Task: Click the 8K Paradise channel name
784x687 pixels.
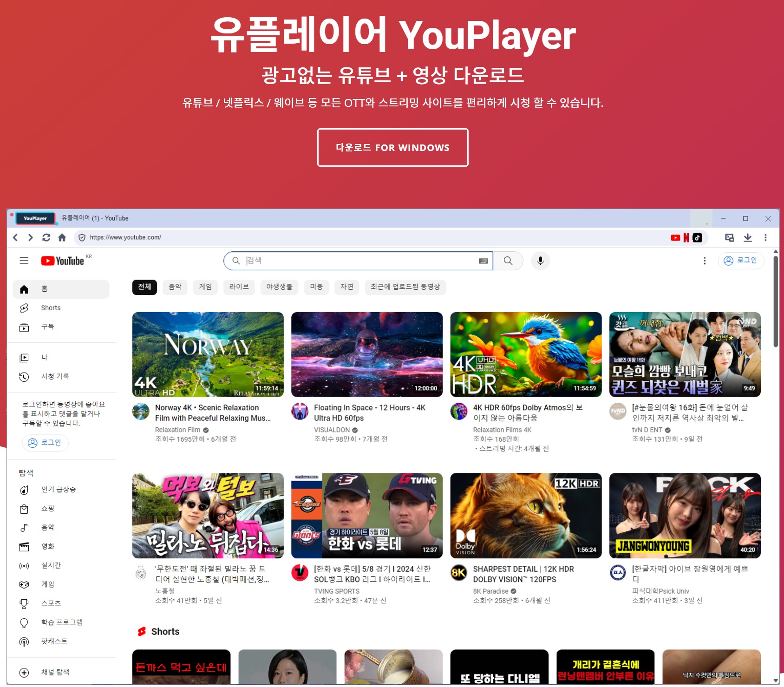Action: pos(491,591)
